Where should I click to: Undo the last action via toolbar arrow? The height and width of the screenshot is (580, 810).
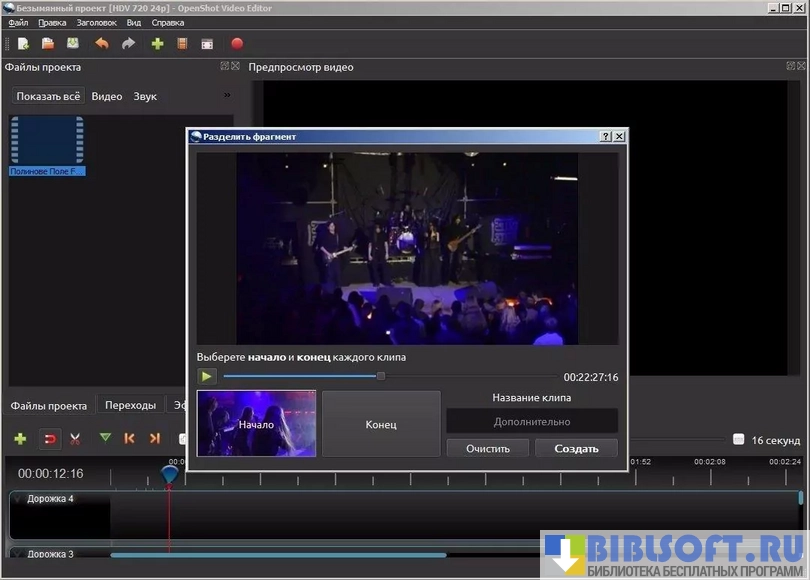click(101, 44)
